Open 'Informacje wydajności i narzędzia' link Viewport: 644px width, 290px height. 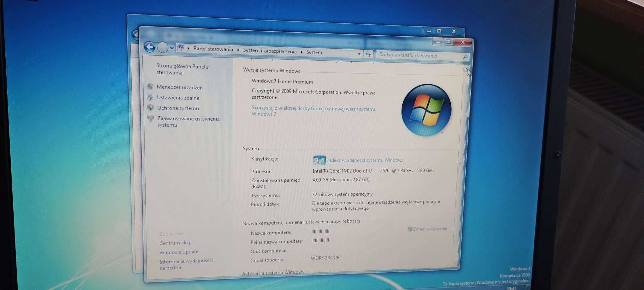click(186, 264)
